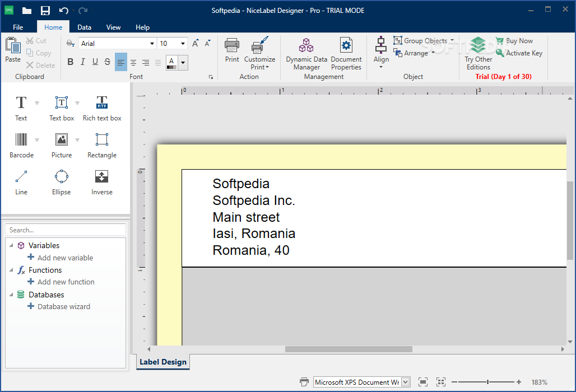
Task: Open the Arial font family dropdown
Action: tap(152, 44)
